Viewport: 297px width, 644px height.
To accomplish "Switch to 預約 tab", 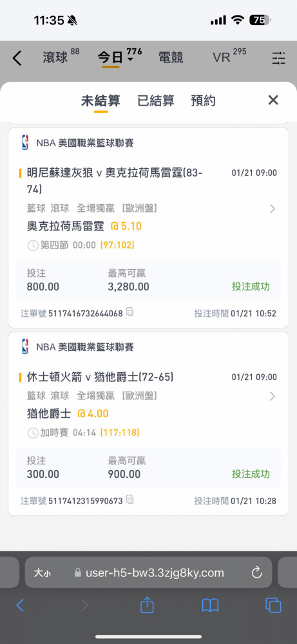I will (x=204, y=100).
